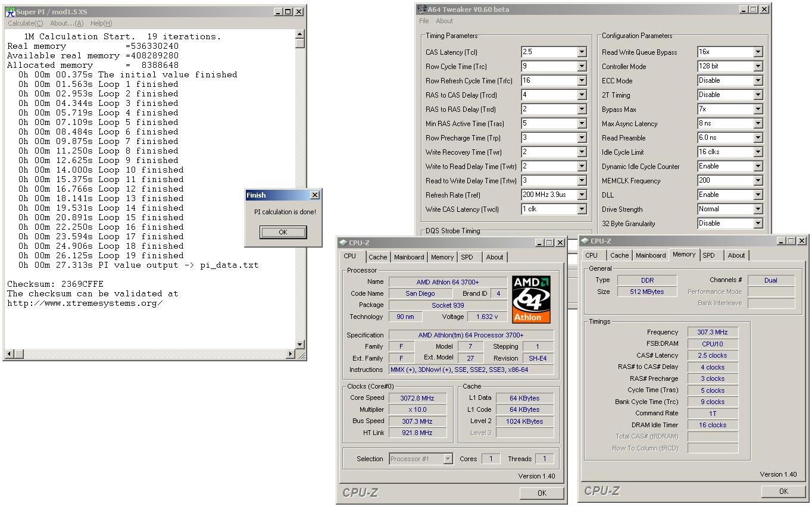Switch to Cache tab in CPU-Z CPU window

pos(377,257)
